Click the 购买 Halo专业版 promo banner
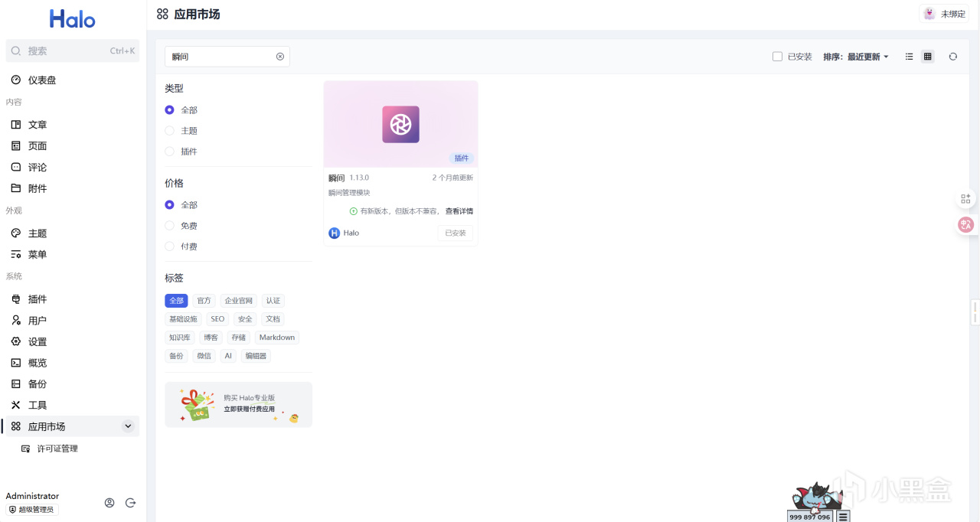Image resolution: width=980 pixels, height=522 pixels. [238, 405]
